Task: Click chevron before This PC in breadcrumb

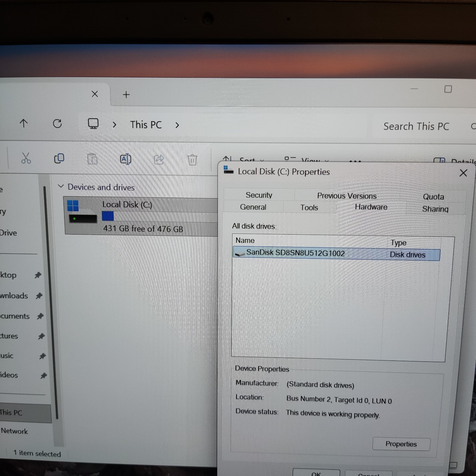Action: tap(115, 125)
